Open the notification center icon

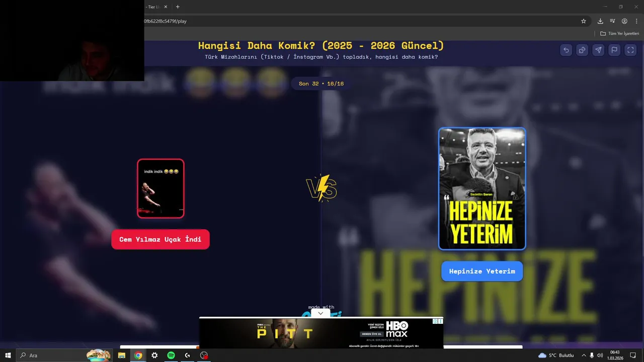pos(633,355)
